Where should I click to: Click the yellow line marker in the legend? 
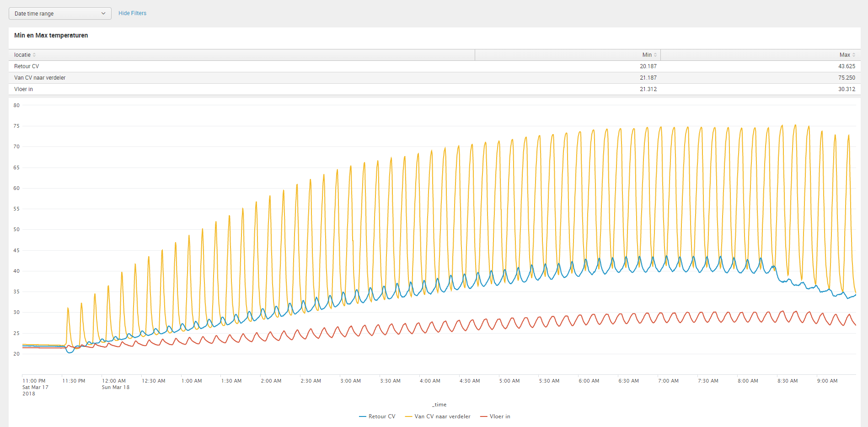tap(408, 416)
